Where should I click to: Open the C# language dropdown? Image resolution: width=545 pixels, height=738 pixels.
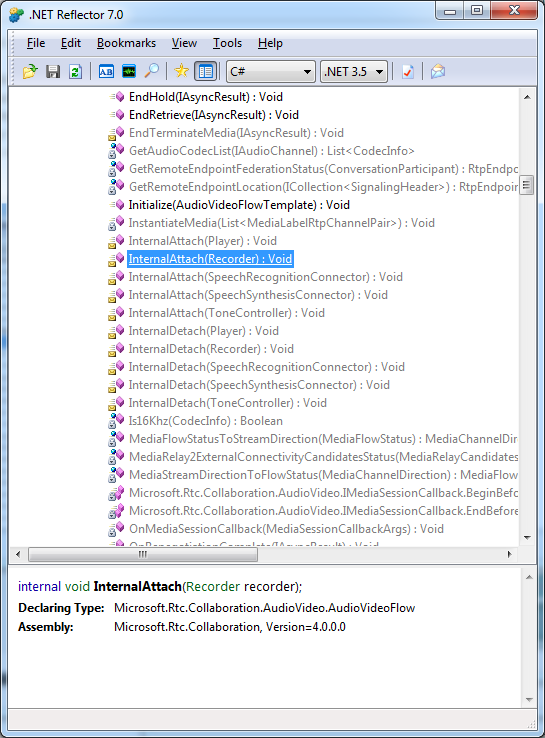click(x=271, y=72)
